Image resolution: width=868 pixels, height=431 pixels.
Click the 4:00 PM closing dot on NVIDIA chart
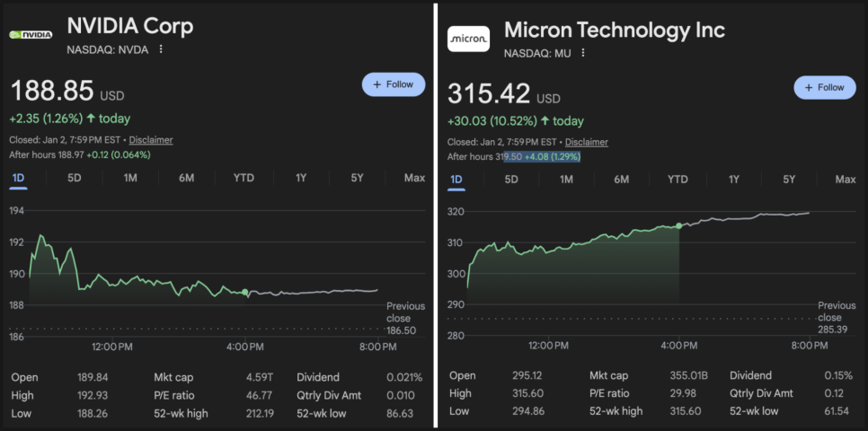245,292
